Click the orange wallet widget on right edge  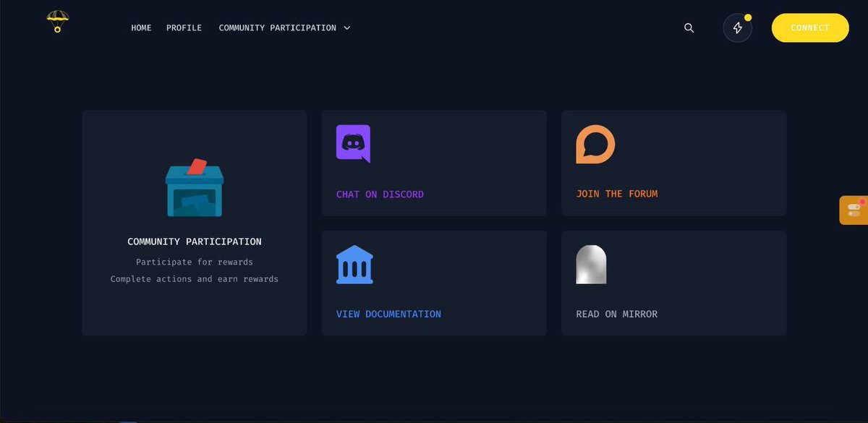pyautogui.click(x=855, y=210)
